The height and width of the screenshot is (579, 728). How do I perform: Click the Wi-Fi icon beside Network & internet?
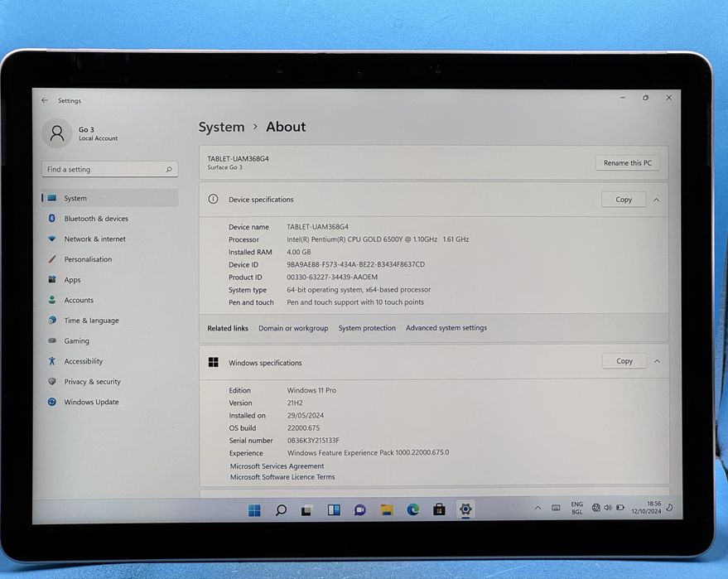click(x=52, y=239)
